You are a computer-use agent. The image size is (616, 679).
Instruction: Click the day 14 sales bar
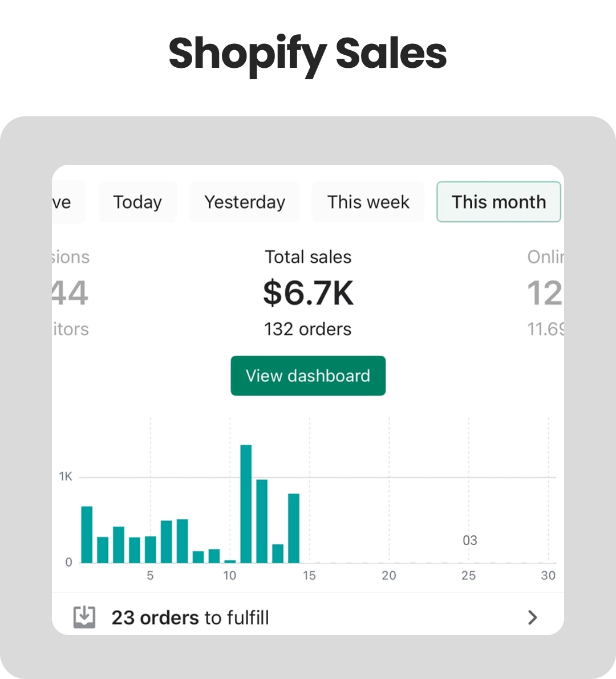click(294, 528)
